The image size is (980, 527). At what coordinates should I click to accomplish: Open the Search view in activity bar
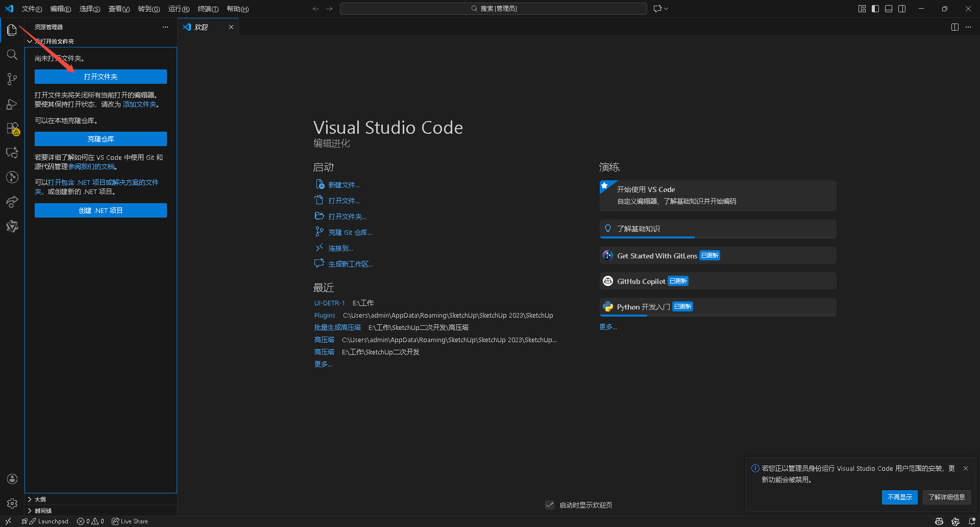(12, 55)
